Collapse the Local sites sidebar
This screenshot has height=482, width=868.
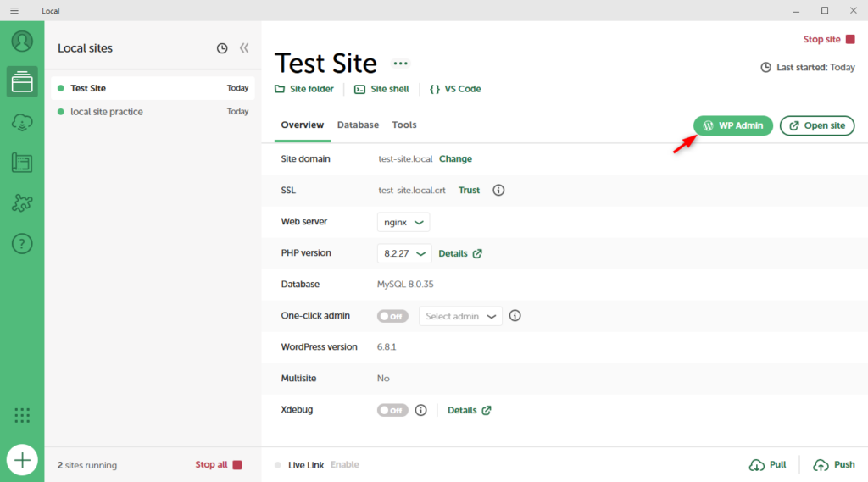244,48
